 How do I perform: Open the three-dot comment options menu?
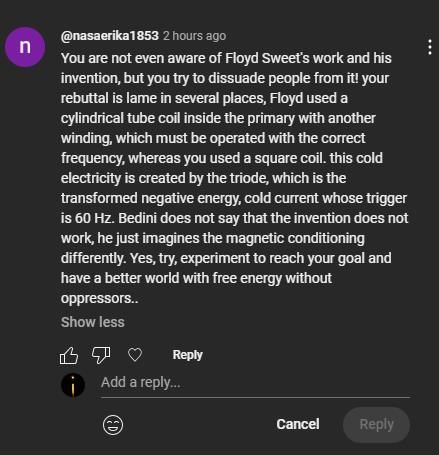[x=430, y=47]
